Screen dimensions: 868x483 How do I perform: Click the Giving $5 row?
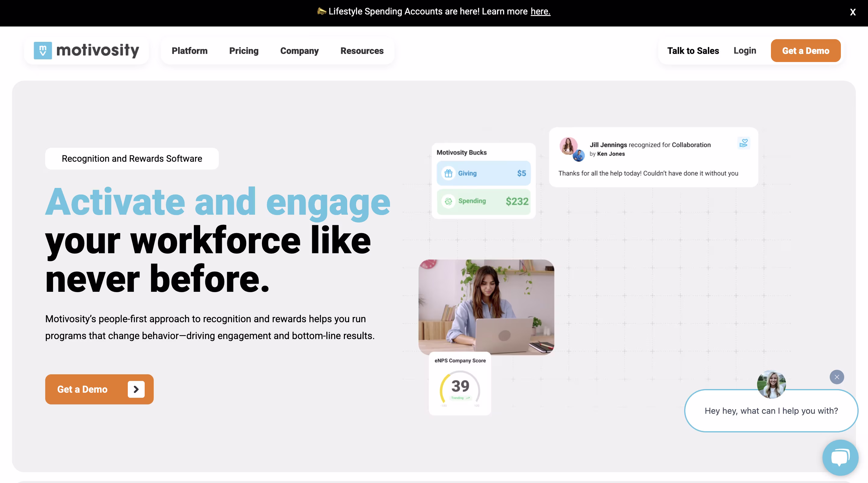(483, 173)
